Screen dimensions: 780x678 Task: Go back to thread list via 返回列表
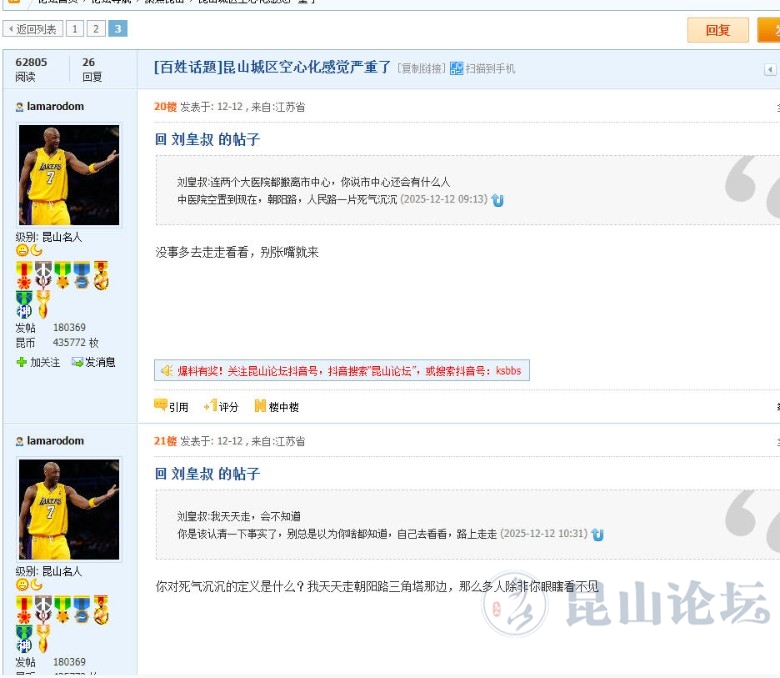tap(33, 29)
